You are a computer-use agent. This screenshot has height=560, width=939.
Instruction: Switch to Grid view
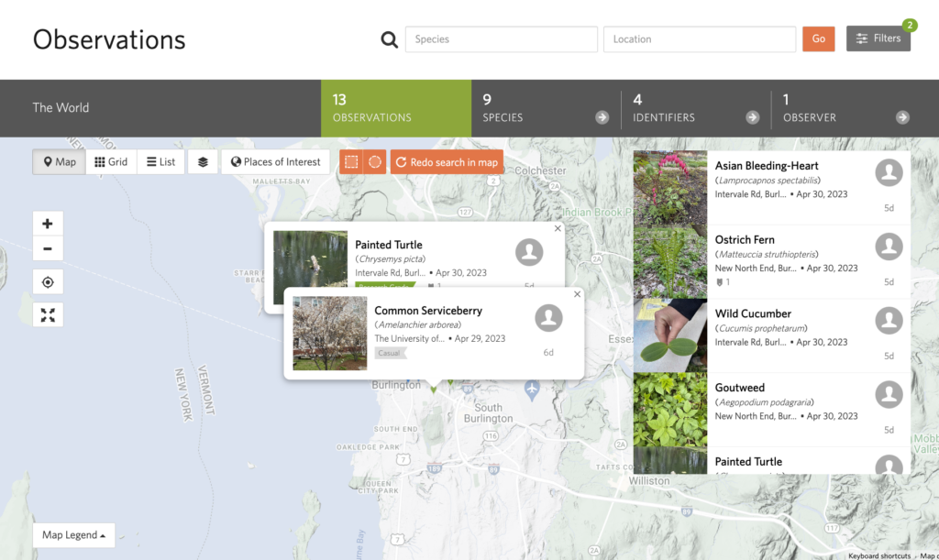pyautogui.click(x=112, y=162)
